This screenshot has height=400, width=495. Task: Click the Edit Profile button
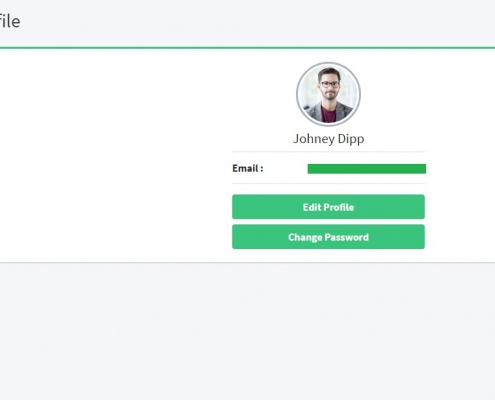coord(328,207)
